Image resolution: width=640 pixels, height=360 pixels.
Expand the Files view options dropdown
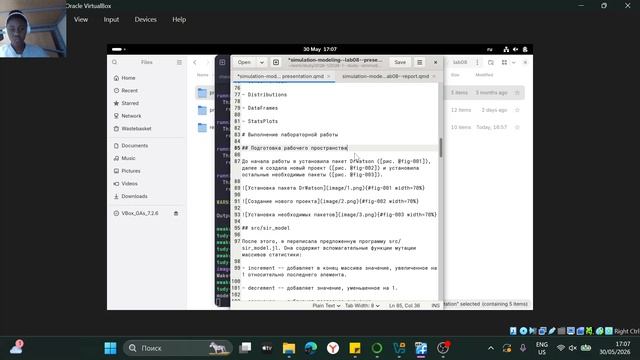pyautogui.click(x=513, y=62)
